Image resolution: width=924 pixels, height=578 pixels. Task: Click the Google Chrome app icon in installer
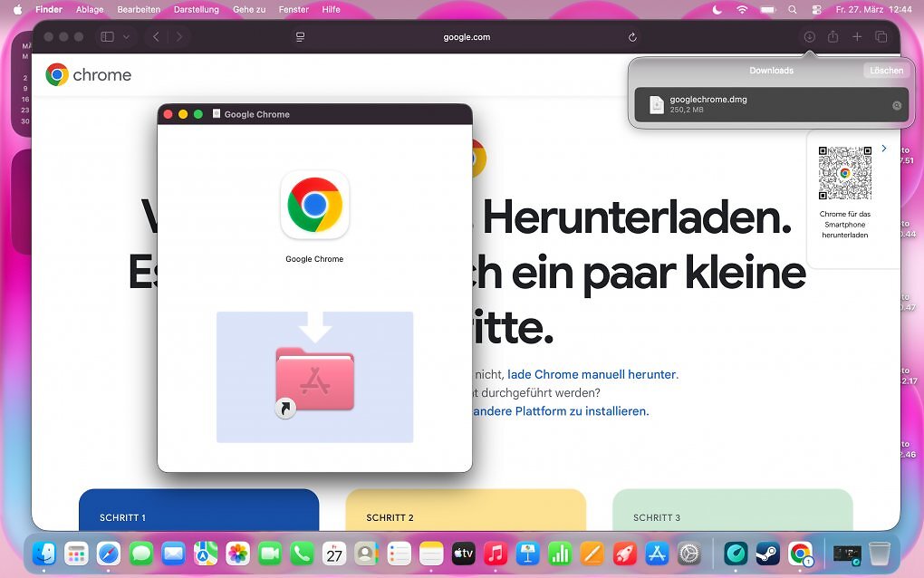coord(314,205)
